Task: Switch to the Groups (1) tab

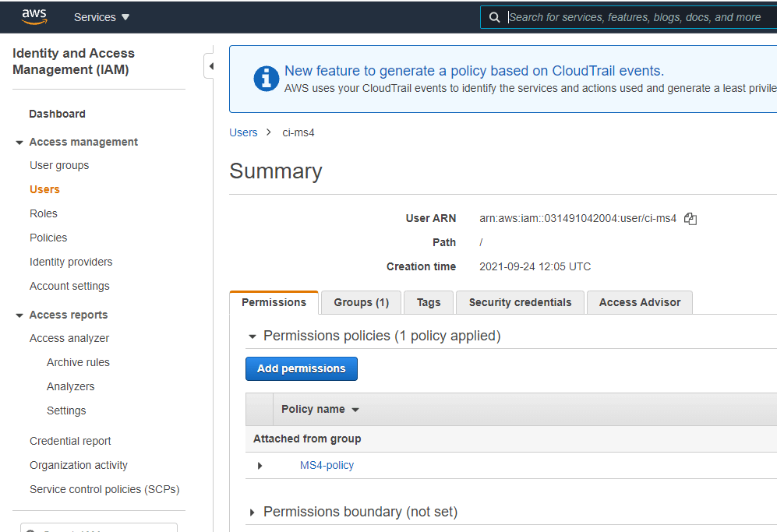Action: tap(362, 303)
